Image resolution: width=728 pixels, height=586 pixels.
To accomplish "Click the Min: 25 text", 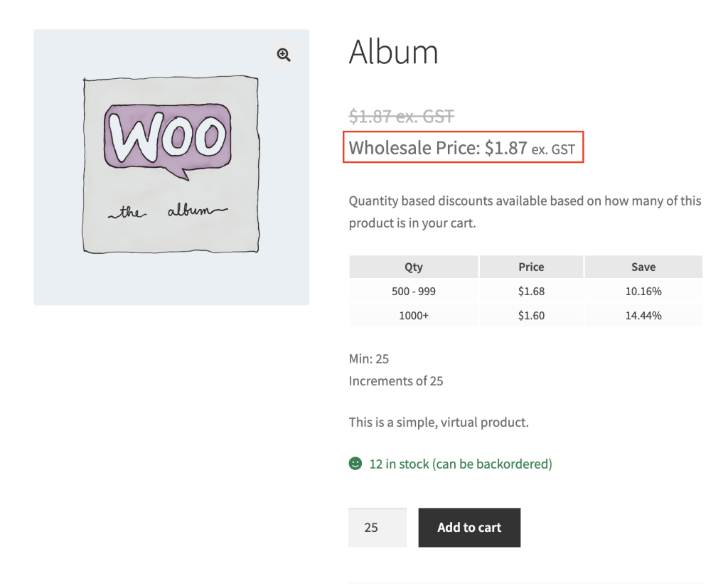I will pyautogui.click(x=369, y=358).
